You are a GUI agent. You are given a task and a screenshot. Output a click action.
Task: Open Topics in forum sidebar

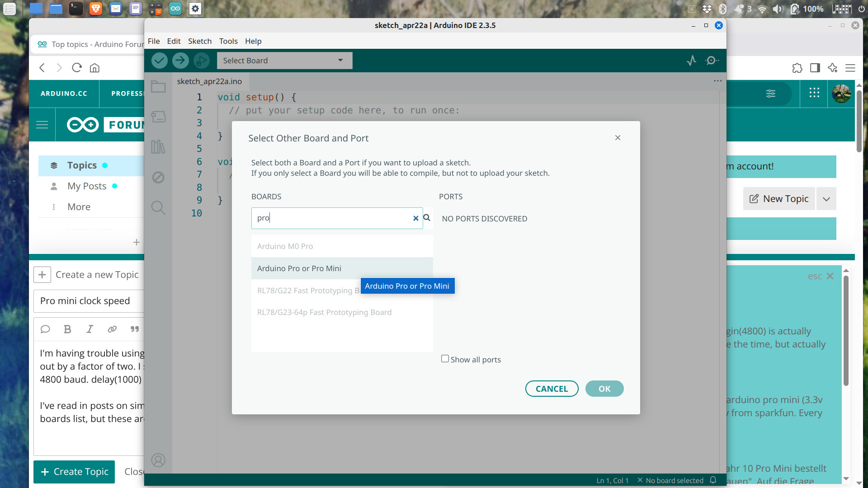[82, 165]
